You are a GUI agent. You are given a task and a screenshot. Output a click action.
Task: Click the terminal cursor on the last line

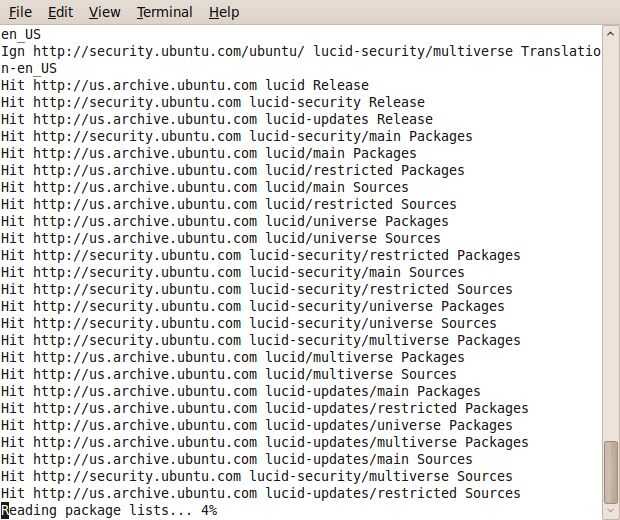point(5,511)
